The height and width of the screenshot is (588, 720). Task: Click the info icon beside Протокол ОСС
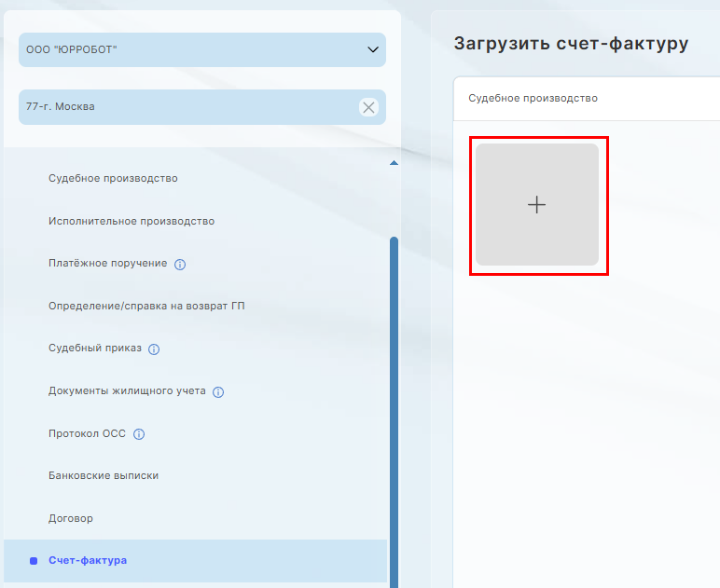[139, 434]
